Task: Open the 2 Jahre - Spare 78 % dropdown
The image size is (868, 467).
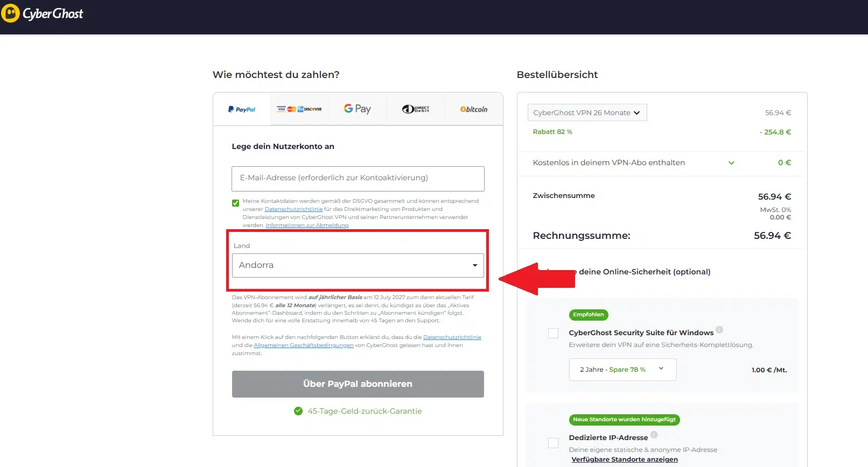Action: point(623,370)
